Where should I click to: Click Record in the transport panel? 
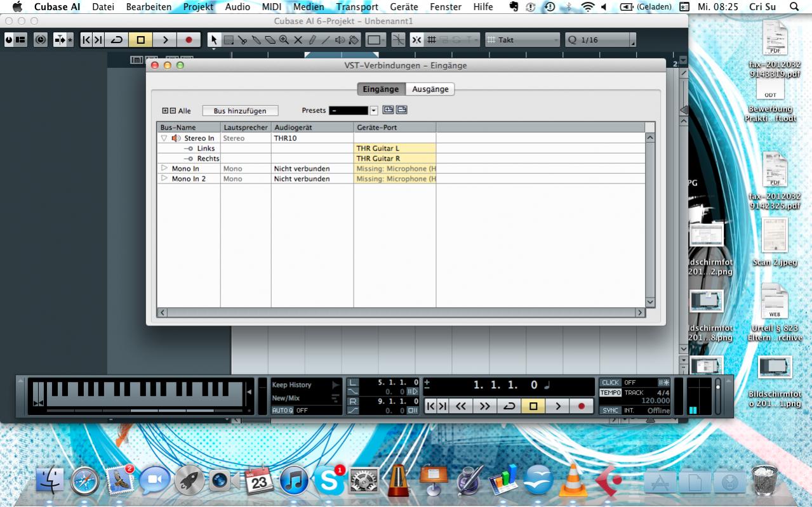[581, 406]
